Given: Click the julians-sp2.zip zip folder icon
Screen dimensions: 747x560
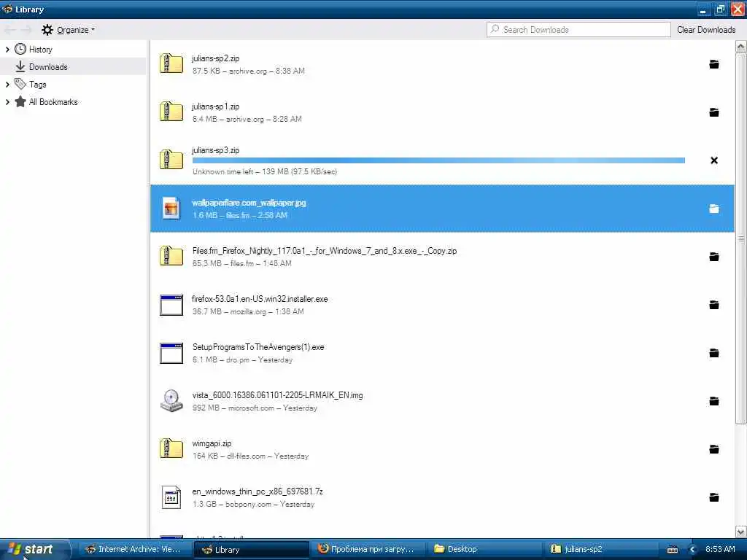Looking at the screenshot, I should pos(171,63).
